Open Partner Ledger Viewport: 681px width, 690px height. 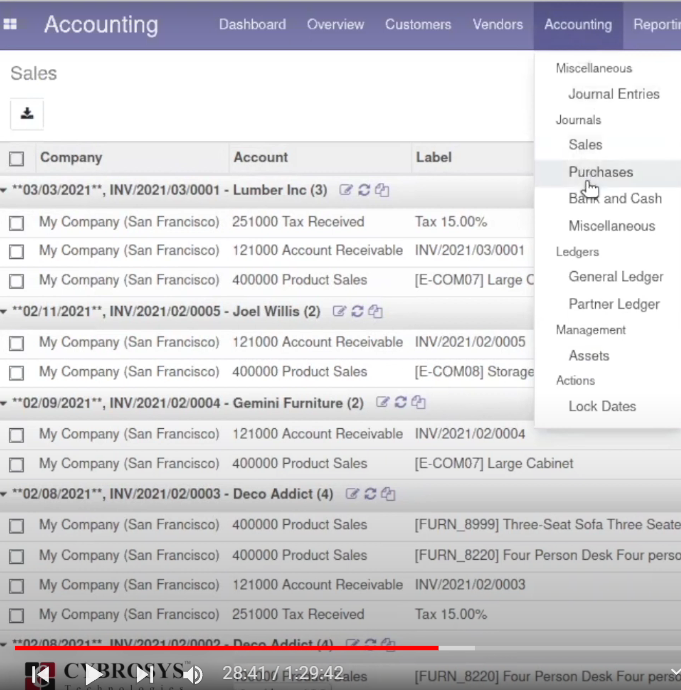coord(614,304)
